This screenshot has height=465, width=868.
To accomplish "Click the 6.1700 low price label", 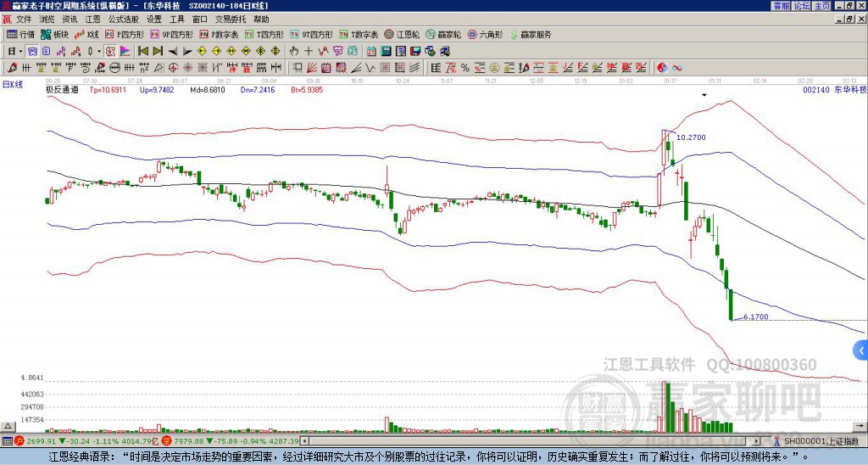I will tap(755, 317).
